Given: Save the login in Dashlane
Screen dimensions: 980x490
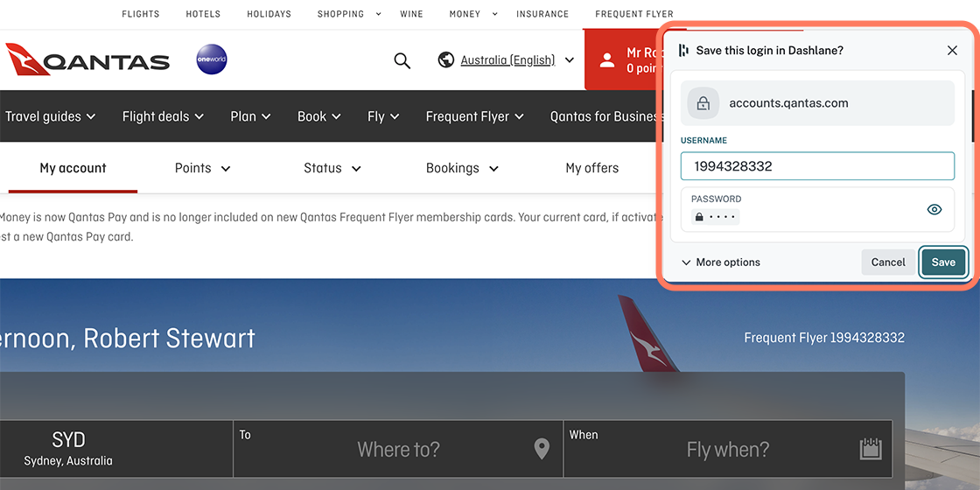Looking at the screenshot, I should (x=943, y=262).
